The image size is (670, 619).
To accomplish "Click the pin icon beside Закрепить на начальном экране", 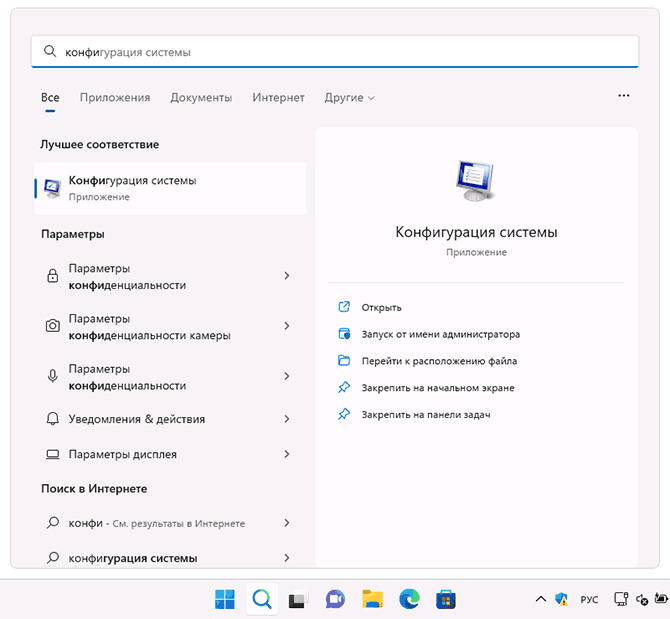I will (344, 387).
